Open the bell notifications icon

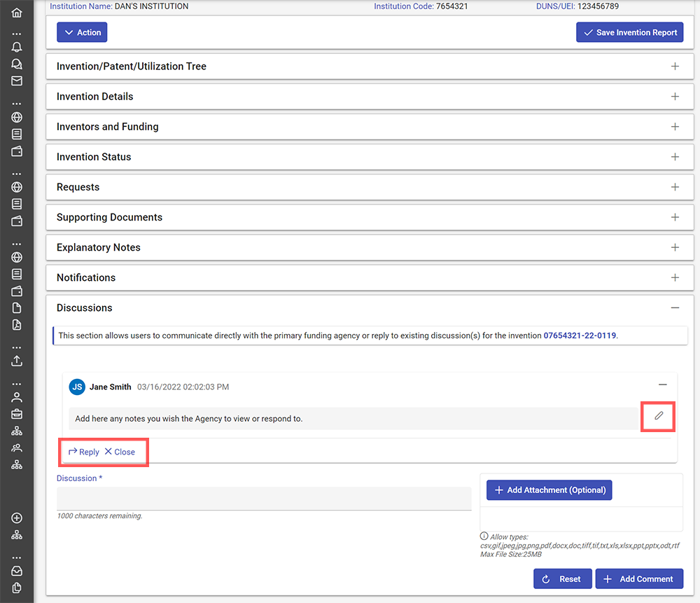17,48
